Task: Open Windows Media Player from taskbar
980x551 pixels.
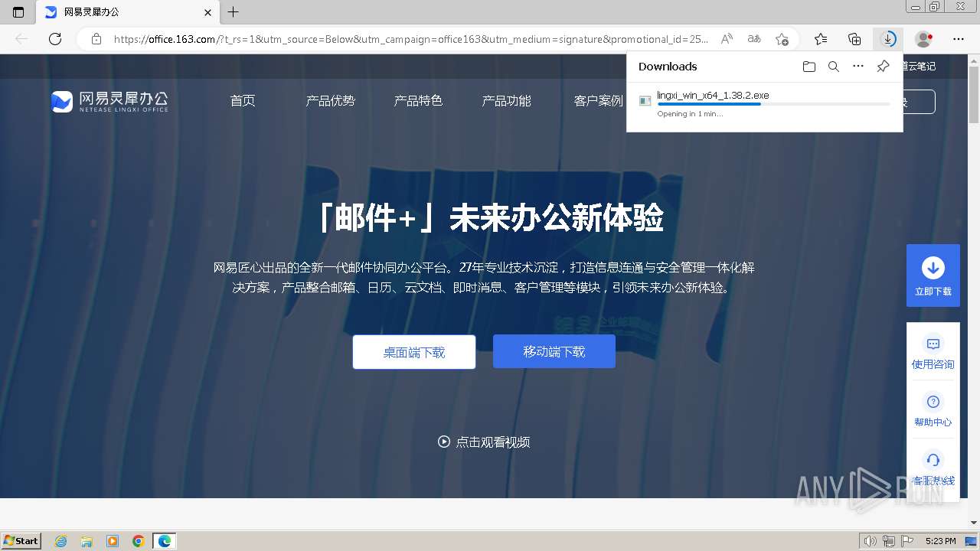Action: click(113, 541)
